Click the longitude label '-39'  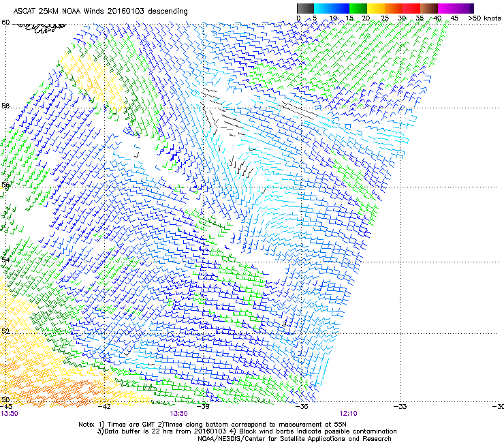click(x=203, y=406)
